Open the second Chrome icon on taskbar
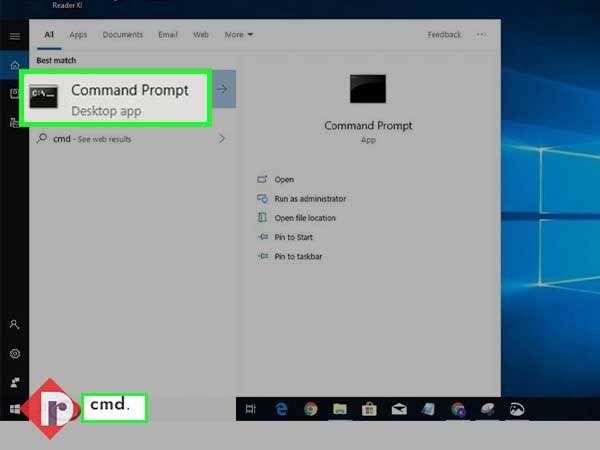This screenshot has height=450, width=600. (458, 409)
